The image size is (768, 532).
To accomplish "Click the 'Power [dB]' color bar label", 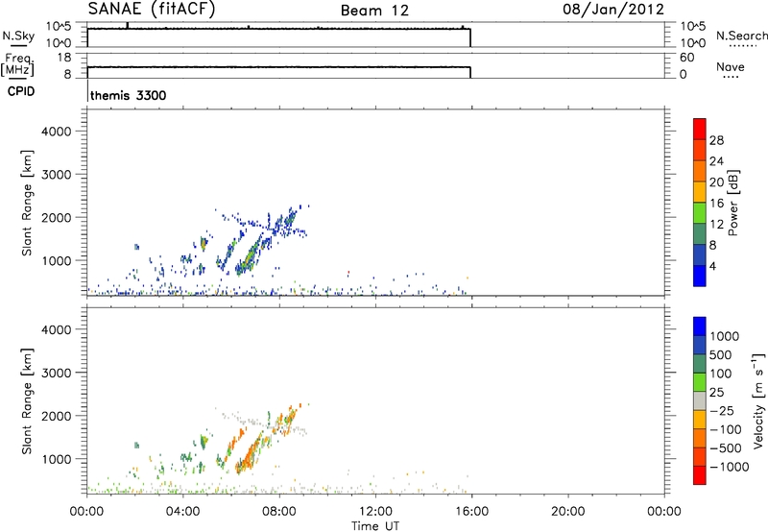I will [x=733, y=203].
